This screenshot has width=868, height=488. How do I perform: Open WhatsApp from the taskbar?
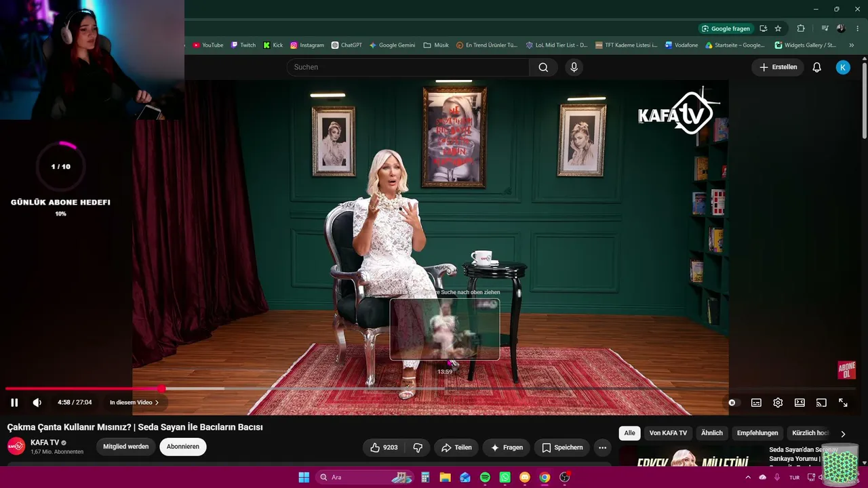click(505, 477)
